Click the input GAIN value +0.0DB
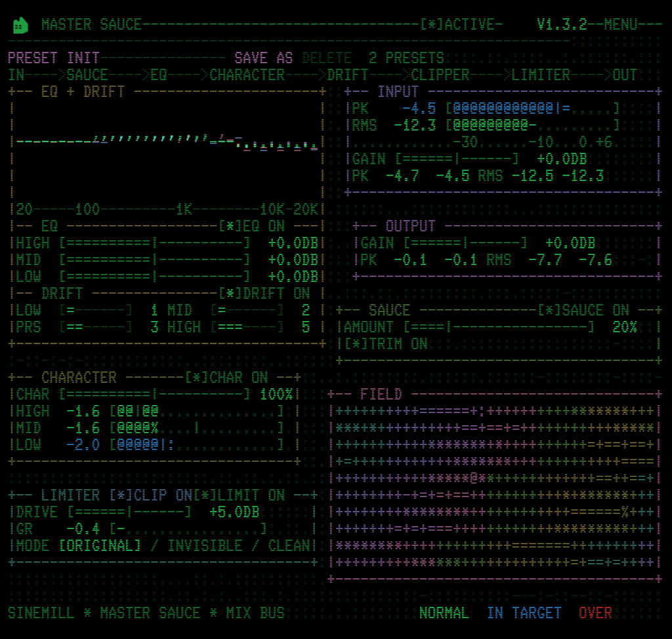Screen dimensions: 672x639 pyautogui.click(x=562, y=159)
